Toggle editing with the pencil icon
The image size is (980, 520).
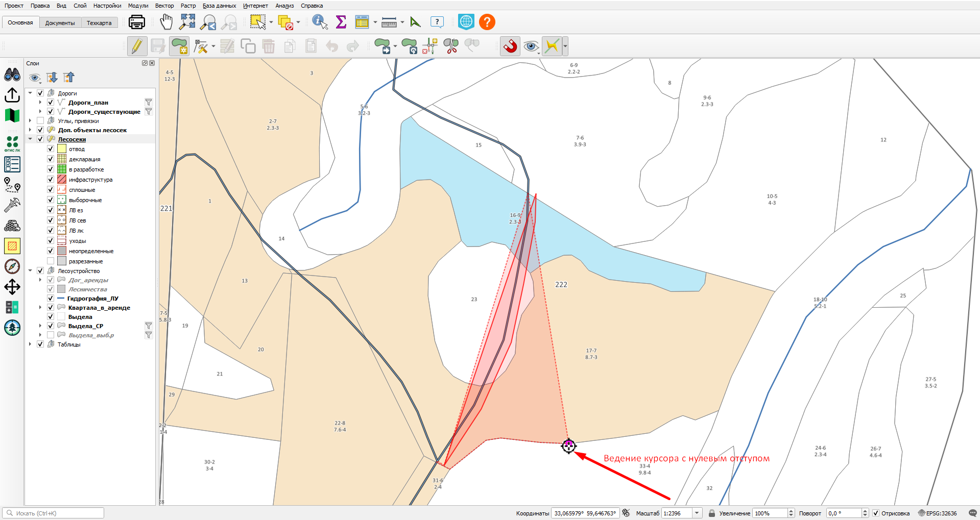(137, 46)
